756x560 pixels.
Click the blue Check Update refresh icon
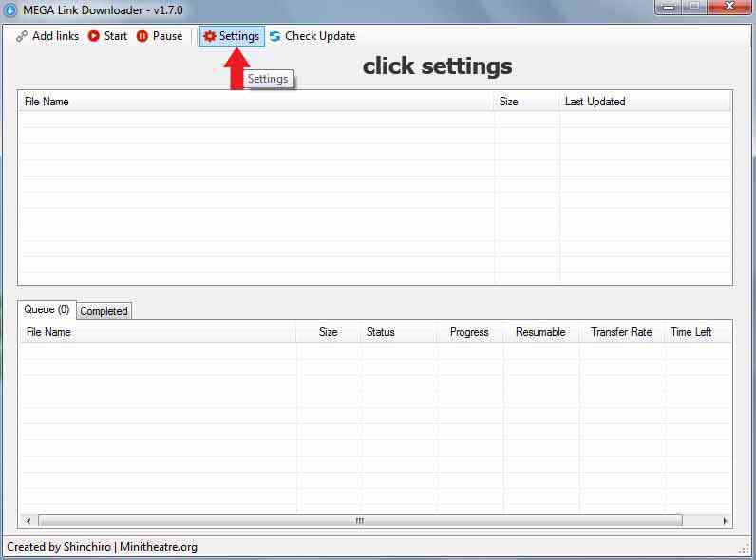tap(274, 36)
